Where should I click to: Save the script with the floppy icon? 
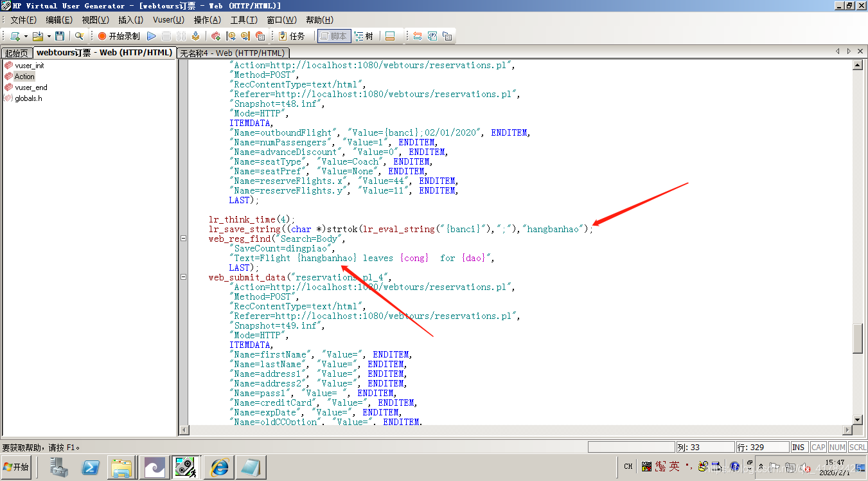(x=60, y=36)
